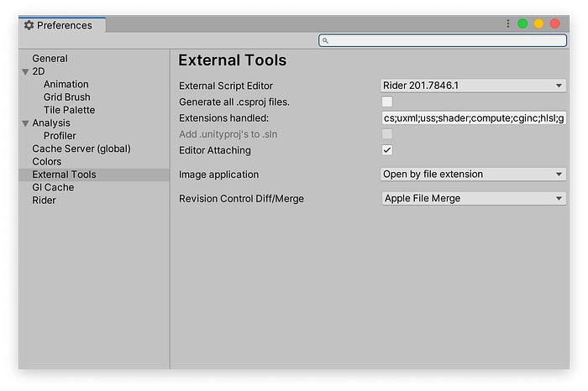Click the Extensions handled text field

474,118
